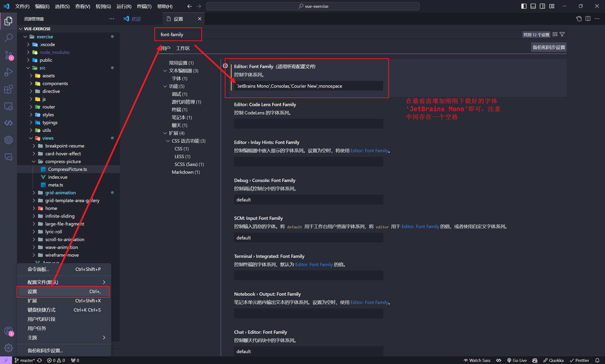
Task: Click the vue-exercise command center search
Action: click(313, 6)
